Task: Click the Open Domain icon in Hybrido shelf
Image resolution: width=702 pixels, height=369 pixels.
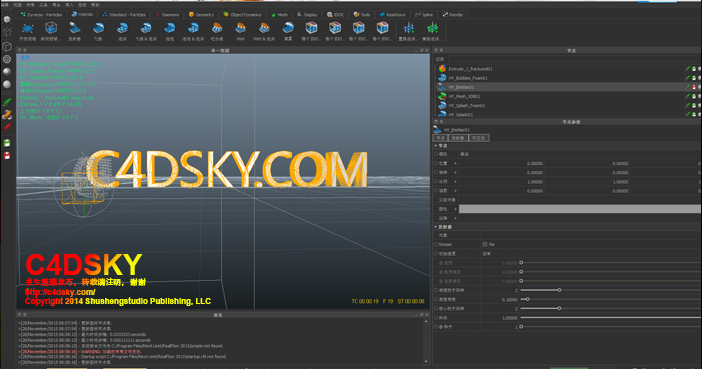Action: [x=28, y=29]
